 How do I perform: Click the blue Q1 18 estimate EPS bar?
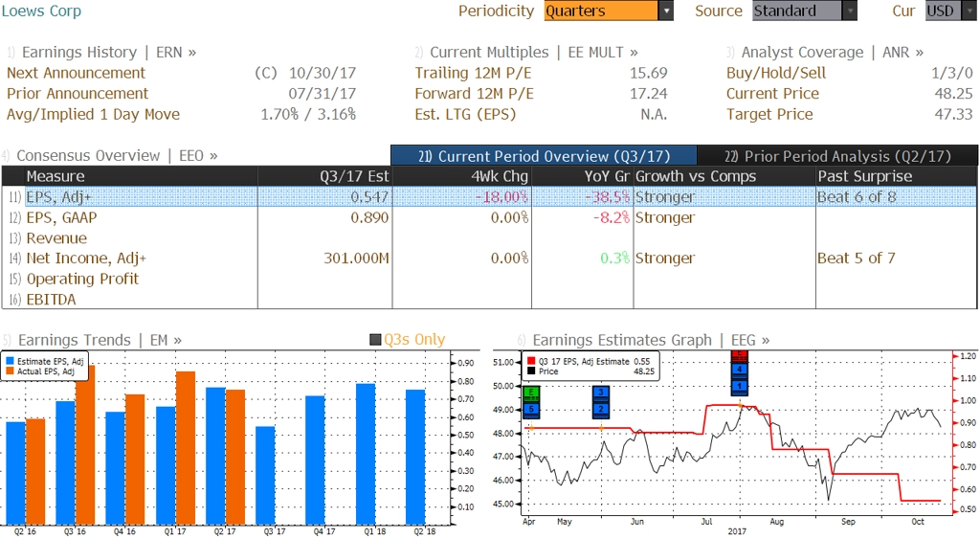point(366,454)
